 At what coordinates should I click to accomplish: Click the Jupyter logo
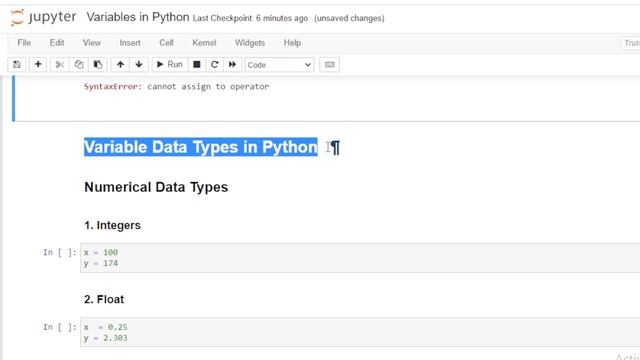[x=43, y=18]
